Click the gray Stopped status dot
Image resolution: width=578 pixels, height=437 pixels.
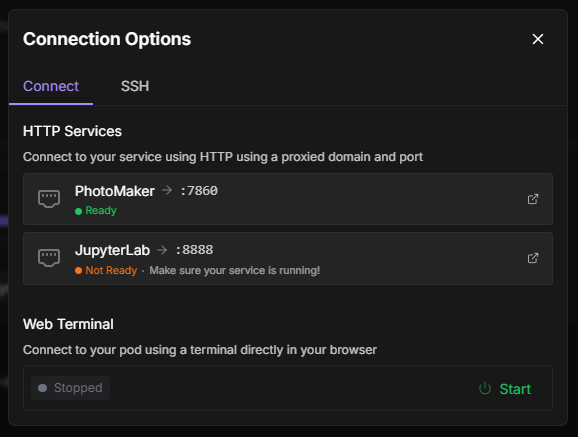click(43, 388)
